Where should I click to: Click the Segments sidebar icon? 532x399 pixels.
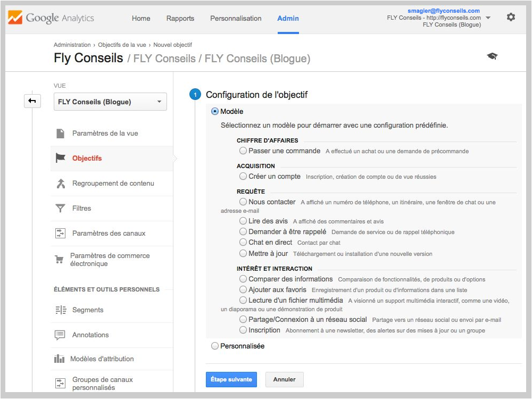62,310
